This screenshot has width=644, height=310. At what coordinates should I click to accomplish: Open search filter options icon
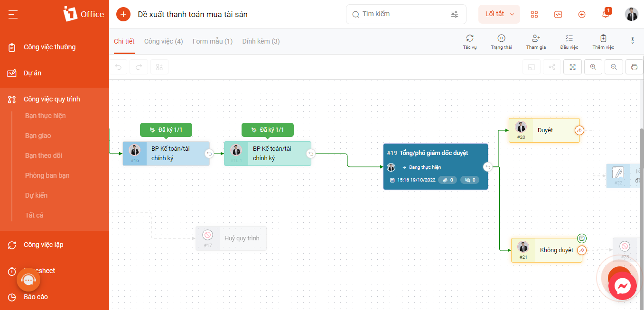pos(455,14)
